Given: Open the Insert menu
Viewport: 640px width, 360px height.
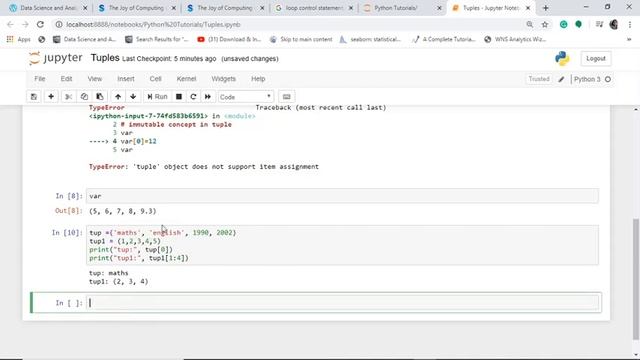Looking at the screenshot, I should point(126,79).
